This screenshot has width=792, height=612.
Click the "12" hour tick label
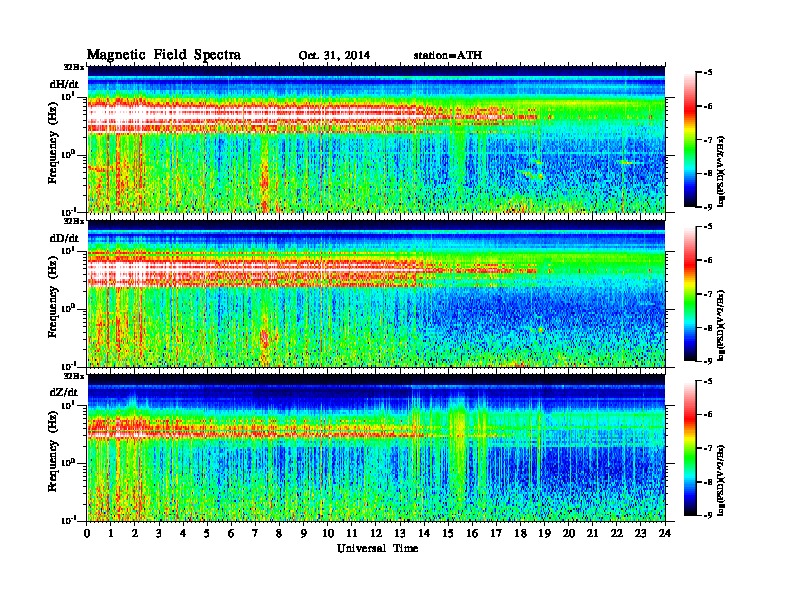click(376, 533)
